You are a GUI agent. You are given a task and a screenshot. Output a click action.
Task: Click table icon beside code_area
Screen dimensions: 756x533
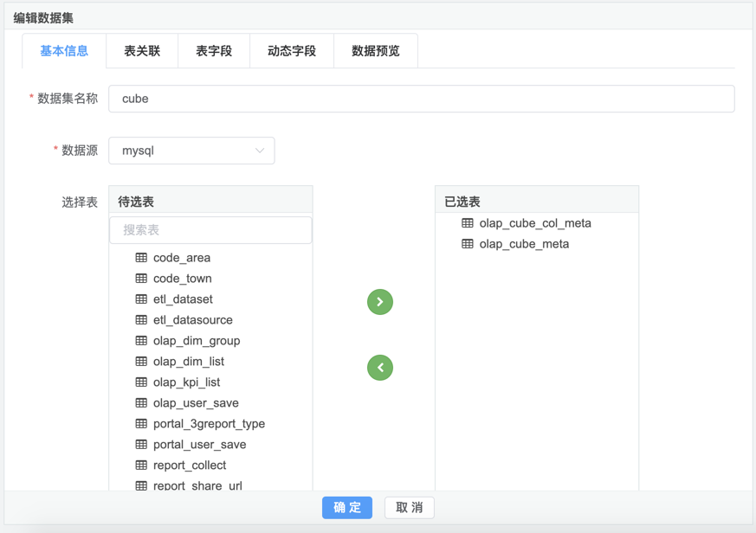[141, 258]
